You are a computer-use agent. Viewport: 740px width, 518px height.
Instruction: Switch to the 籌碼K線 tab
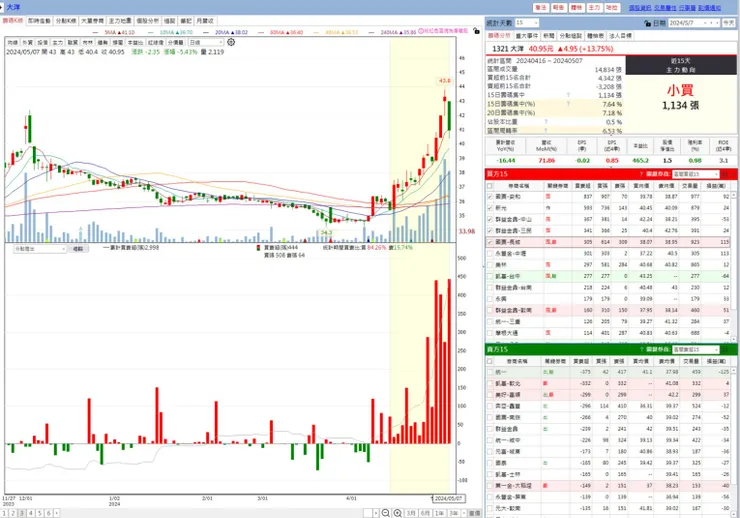tap(13, 21)
